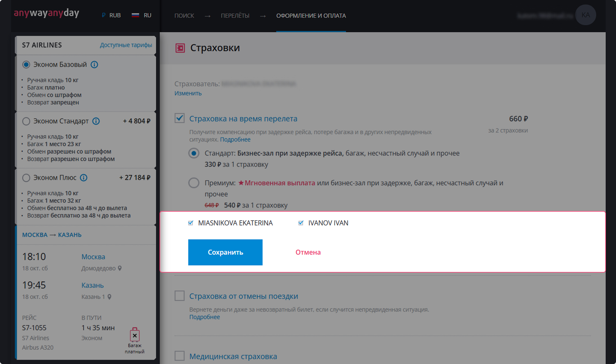Click the KA user avatar
Image resolution: width=616 pixels, height=364 pixels.
click(585, 15)
